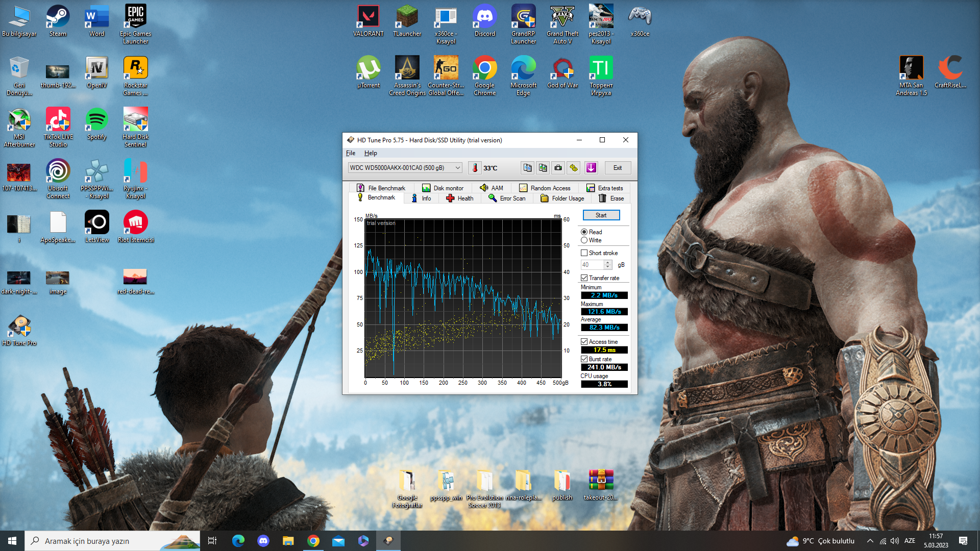The image size is (980, 551).
Task: Select the Write radio button
Action: [584, 240]
